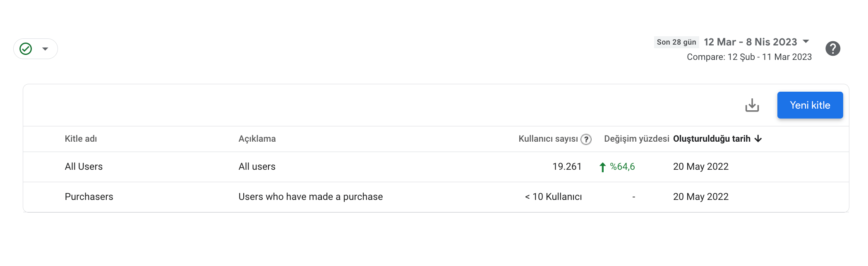Sort by 'Oluşturulduğu tarih' arrow icon
Image resolution: width=868 pixels, height=266 pixels.
(758, 139)
